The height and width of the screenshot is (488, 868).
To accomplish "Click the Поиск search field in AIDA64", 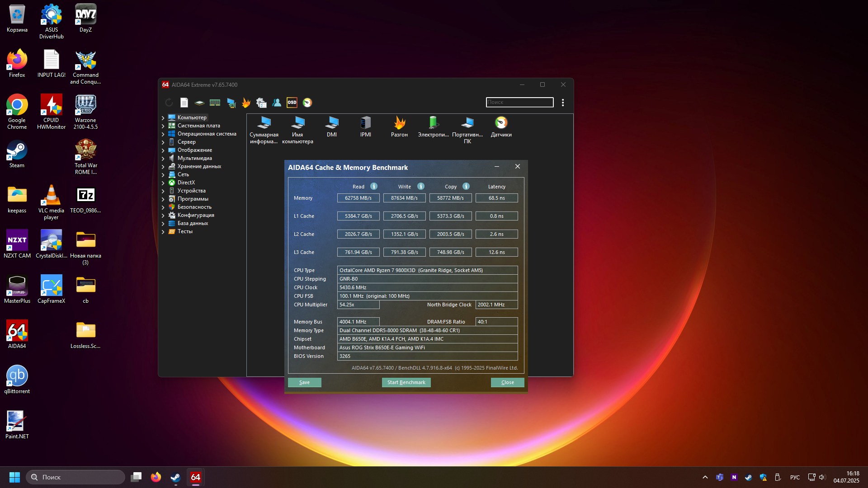I will [x=520, y=102].
